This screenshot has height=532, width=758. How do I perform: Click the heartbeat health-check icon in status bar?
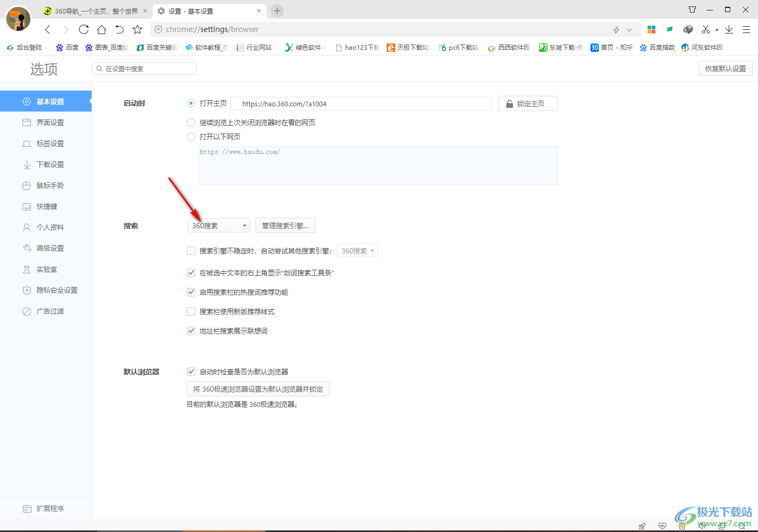point(662,526)
